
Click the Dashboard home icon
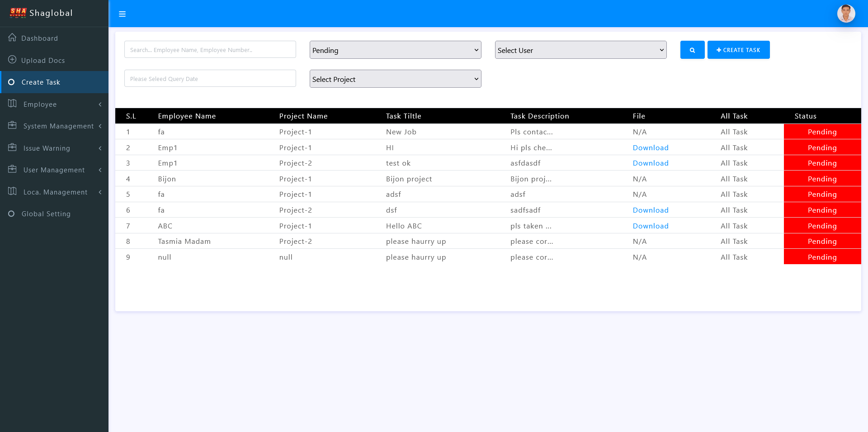[12, 38]
